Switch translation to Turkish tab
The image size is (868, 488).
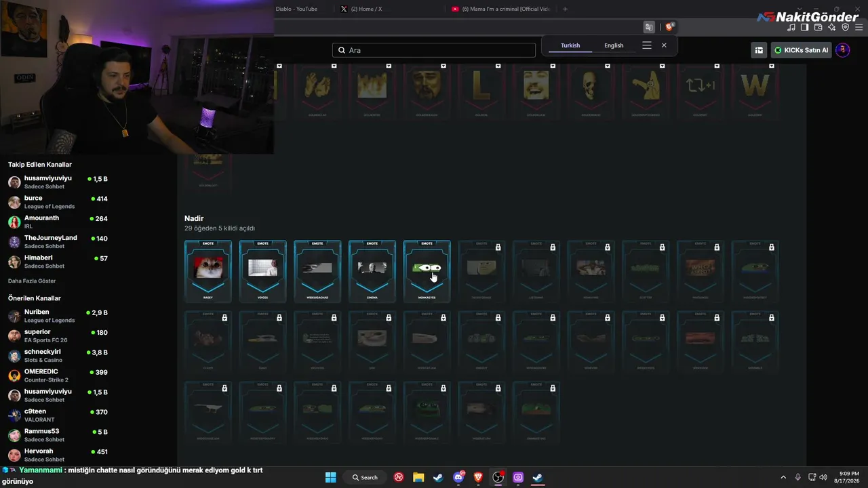(570, 45)
